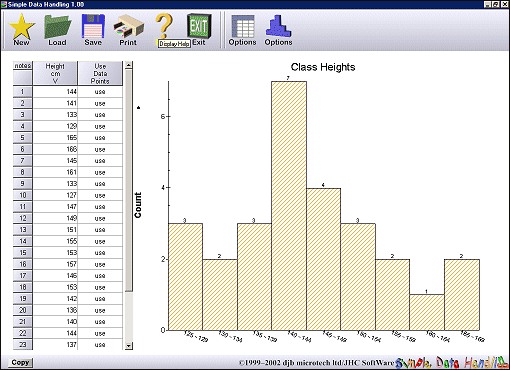Toggle 'use' for row 2

tap(100, 103)
